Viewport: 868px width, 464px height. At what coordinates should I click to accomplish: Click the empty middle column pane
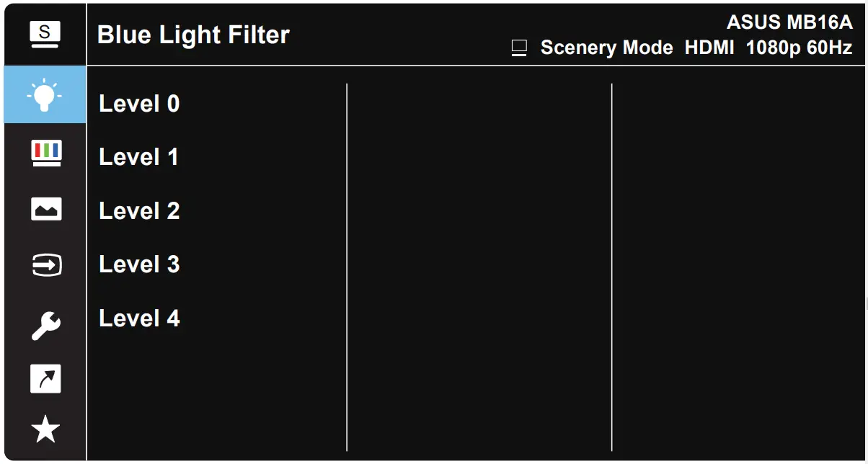click(x=479, y=267)
